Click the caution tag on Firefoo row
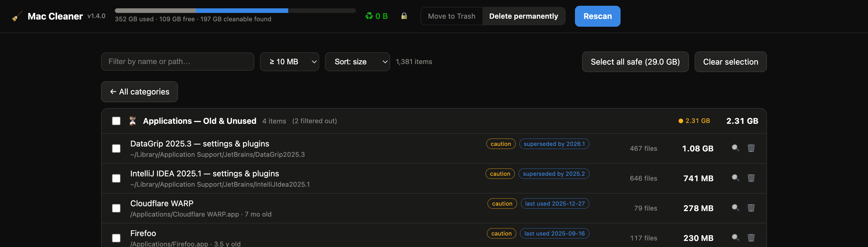 click(x=501, y=234)
